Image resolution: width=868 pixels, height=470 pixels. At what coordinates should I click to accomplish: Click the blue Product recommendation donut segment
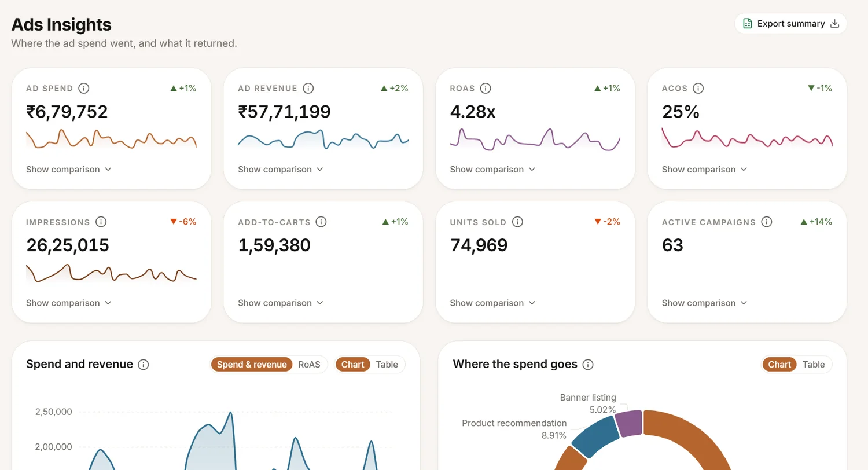(x=596, y=437)
